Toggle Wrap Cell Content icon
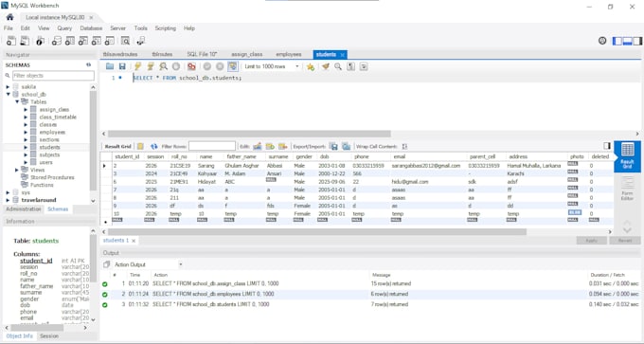 pyautogui.click(x=404, y=146)
